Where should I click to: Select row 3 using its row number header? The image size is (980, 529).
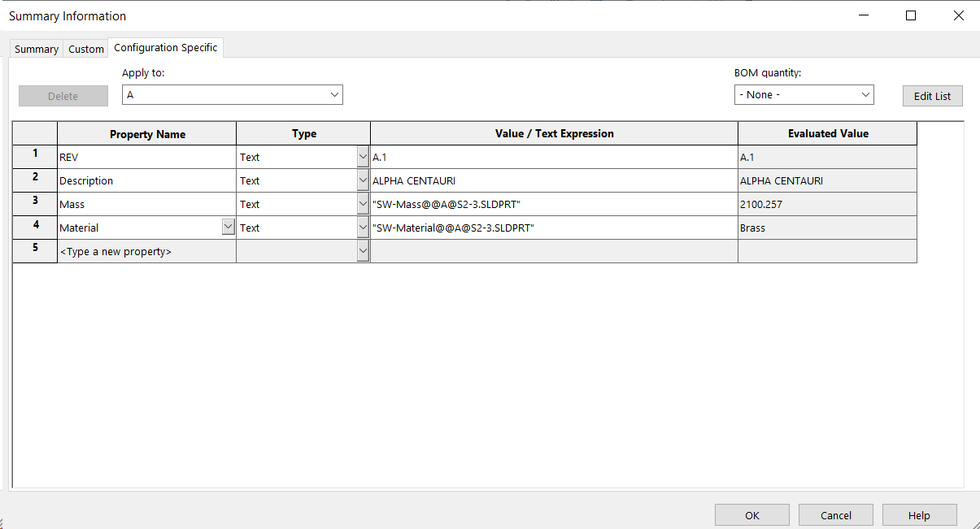[34, 203]
